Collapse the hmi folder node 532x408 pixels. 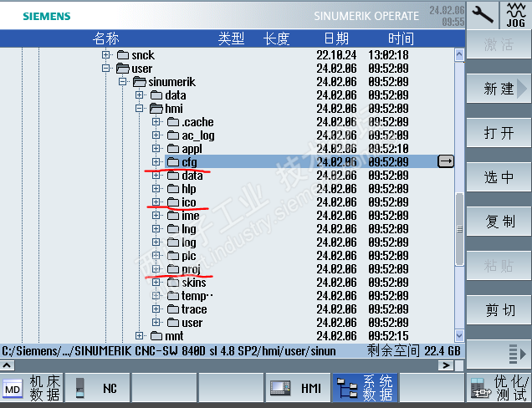click(139, 109)
